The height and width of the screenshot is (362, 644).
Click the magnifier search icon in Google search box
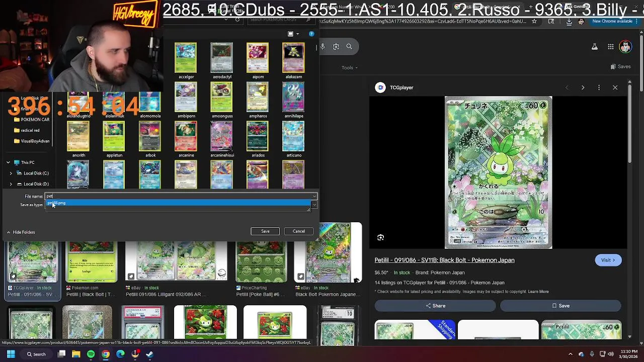pos(349,46)
